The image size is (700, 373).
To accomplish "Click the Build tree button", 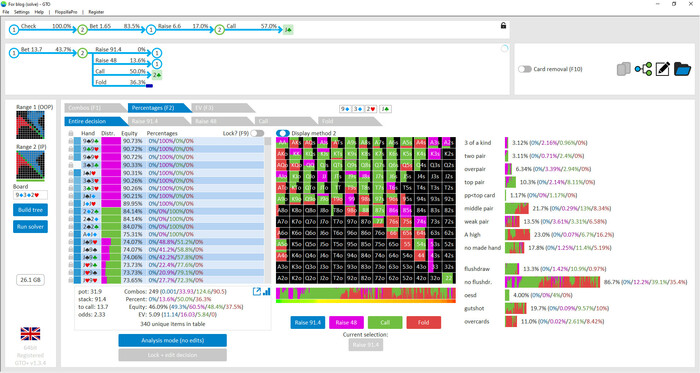I will click(x=30, y=210).
